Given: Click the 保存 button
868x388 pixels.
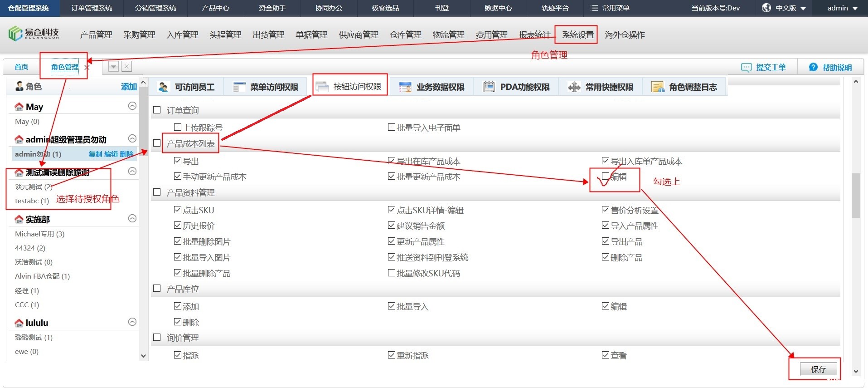Looking at the screenshot, I should (x=818, y=369).
